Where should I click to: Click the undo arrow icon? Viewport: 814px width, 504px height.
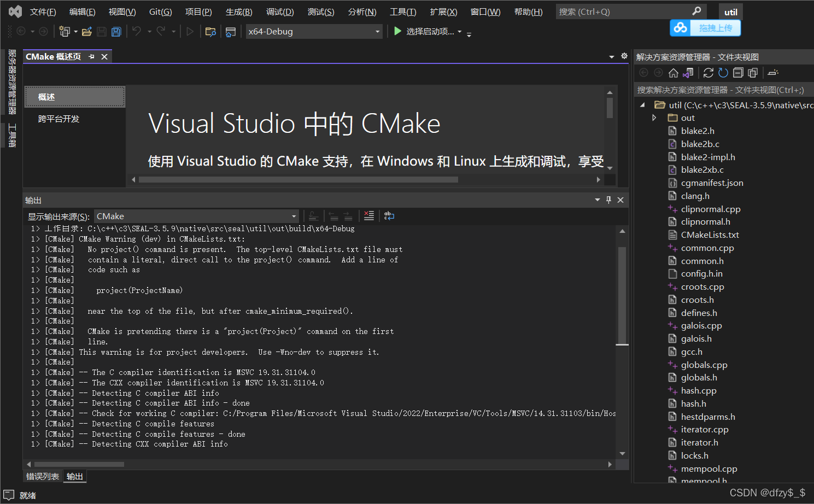[x=137, y=32]
